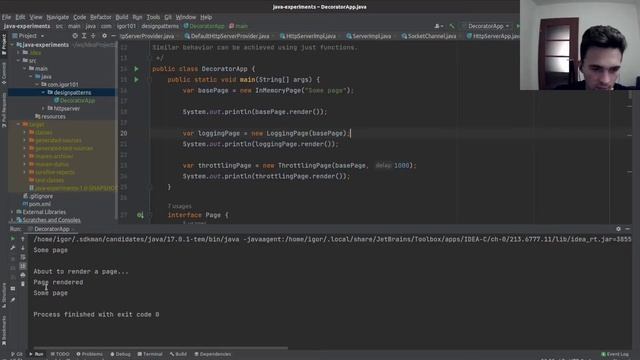Click the DecoratorApp breadcrumb in the navigation bar
Image resolution: width=640 pixels, height=360 pixels.
[x=204, y=26]
